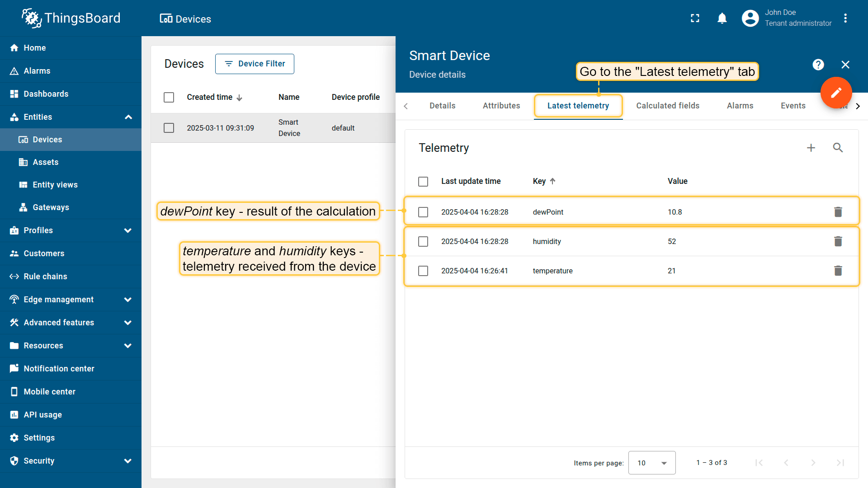This screenshot has height=488, width=868.
Task: Open the Attributes tab
Action: point(501,106)
